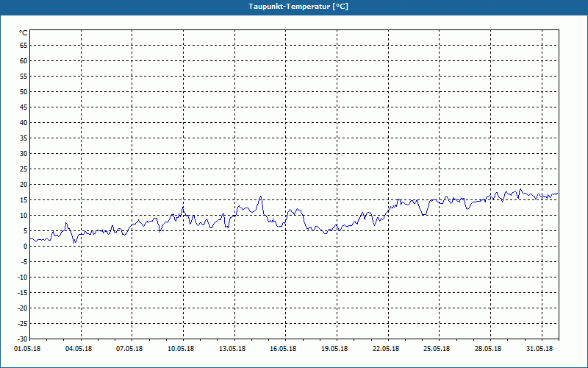
Task: Click the -20 value on the y-axis
Action: pyautogui.click(x=23, y=308)
